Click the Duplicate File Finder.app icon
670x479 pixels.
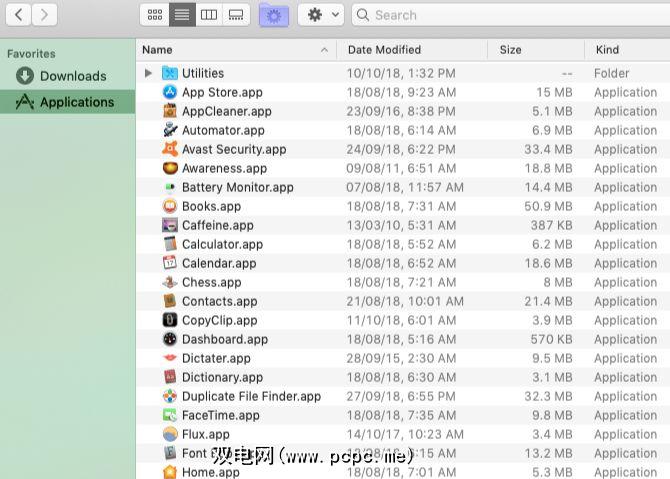coord(170,396)
